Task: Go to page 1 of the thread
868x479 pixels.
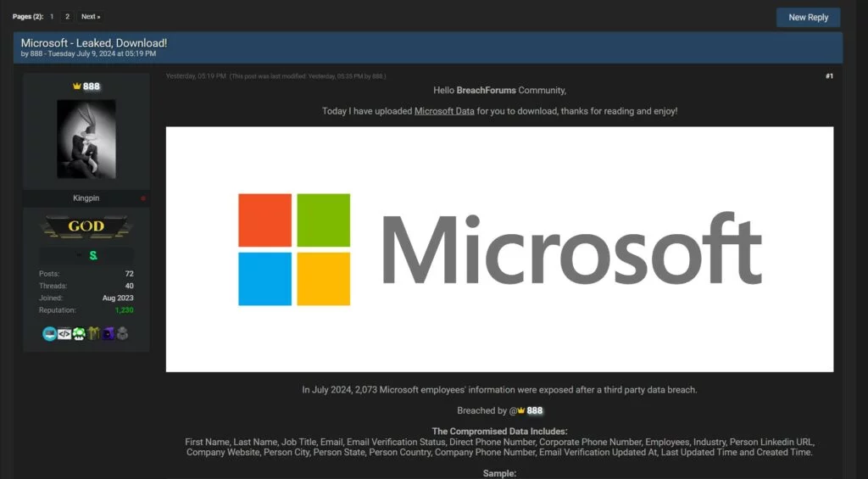Action: click(52, 16)
